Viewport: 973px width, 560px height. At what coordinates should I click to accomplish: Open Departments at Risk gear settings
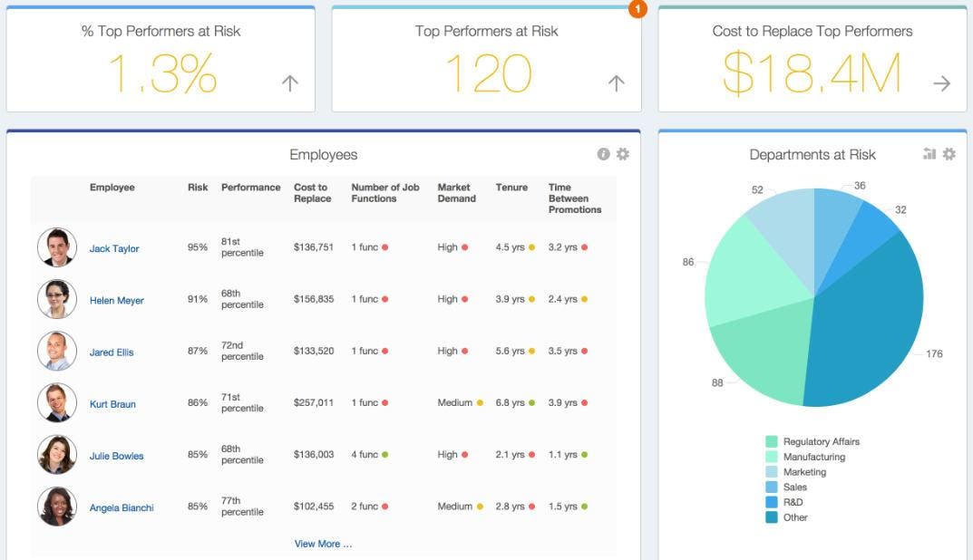point(949,154)
